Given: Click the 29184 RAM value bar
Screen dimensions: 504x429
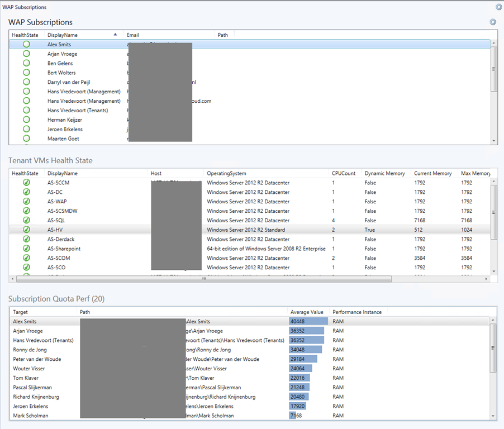Looking at the screenshot, I should click(303, 359).
